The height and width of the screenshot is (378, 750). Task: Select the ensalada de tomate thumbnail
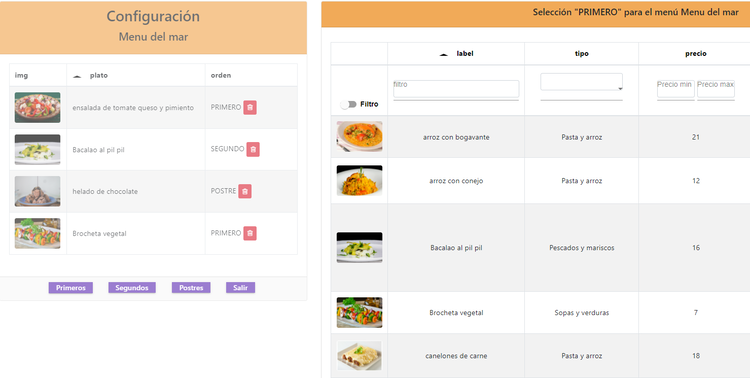point(37,108)
